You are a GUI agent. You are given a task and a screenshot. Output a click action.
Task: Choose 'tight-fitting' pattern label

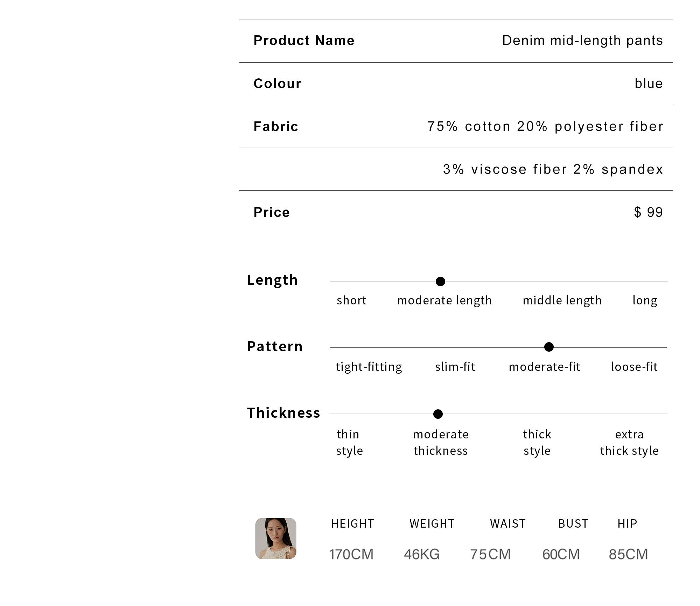point(369,367)
